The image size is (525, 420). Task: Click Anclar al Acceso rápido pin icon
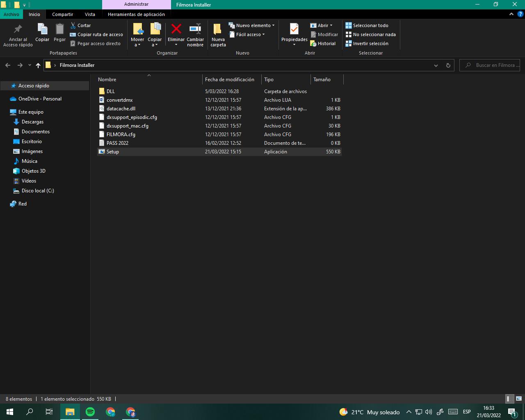tap(18, 30)
